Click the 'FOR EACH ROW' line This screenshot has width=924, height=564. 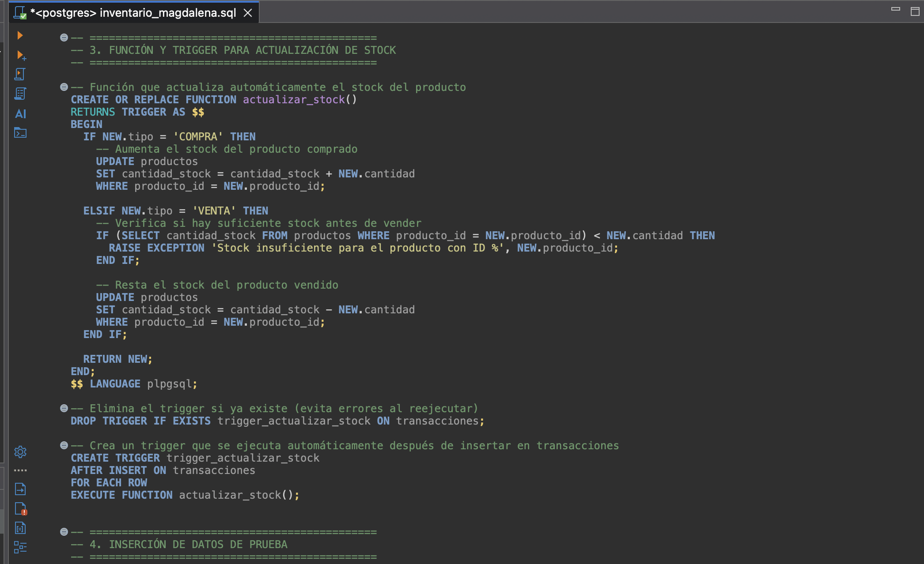click(x=109, y=483)
